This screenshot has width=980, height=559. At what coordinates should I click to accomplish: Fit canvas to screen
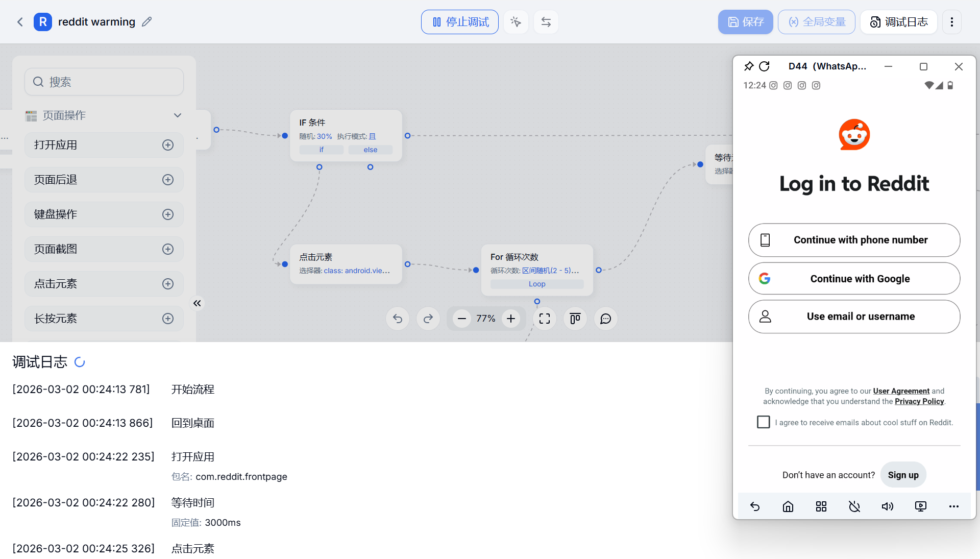pos(545,319)
